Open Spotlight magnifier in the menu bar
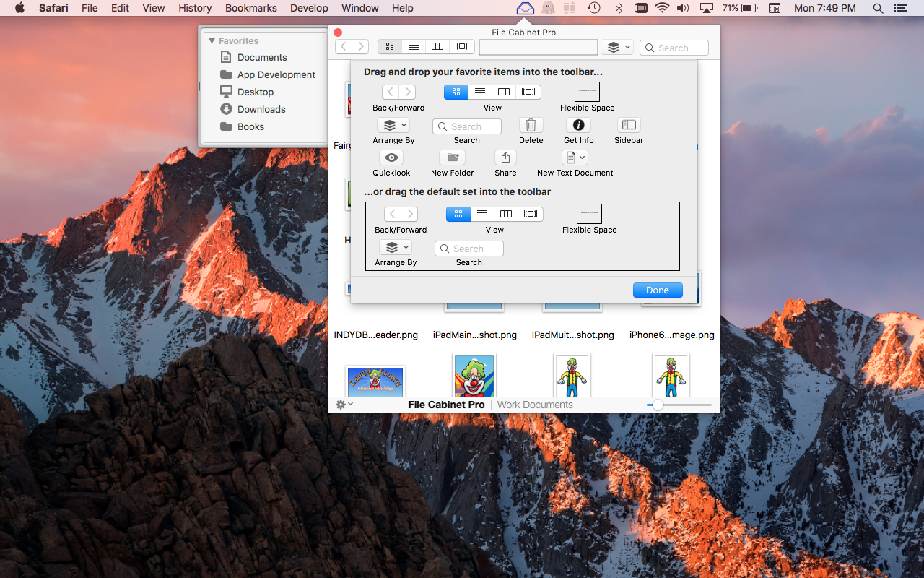924x578 pixels. coord(878,8)
